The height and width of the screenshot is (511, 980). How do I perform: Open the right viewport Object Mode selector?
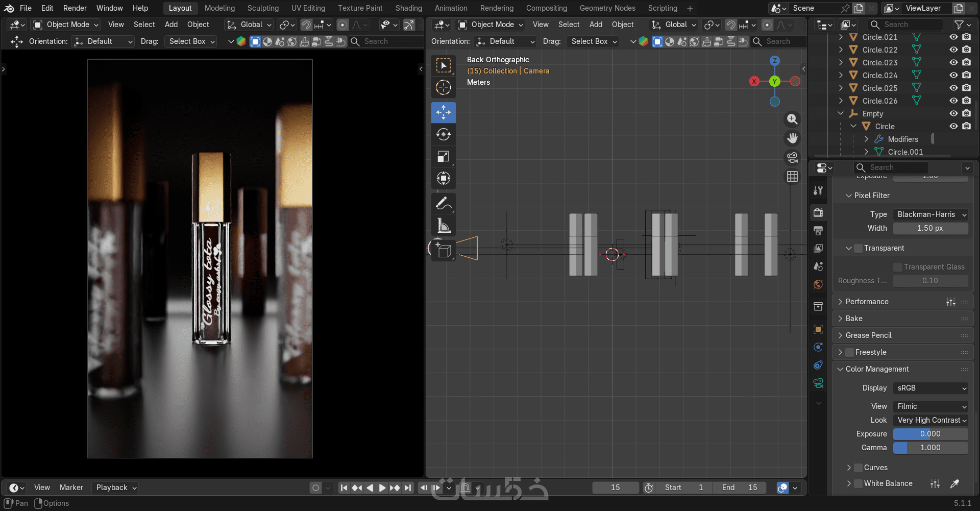tap(491, 25)
